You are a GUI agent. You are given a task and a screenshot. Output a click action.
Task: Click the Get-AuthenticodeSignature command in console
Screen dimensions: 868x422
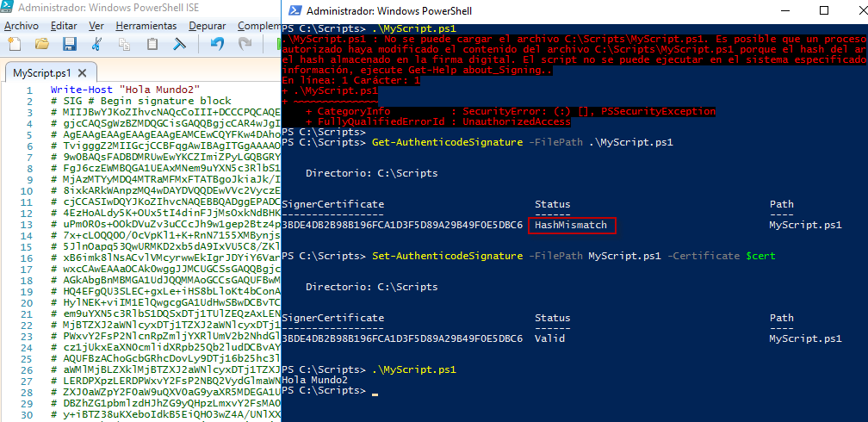click(447, 142)
